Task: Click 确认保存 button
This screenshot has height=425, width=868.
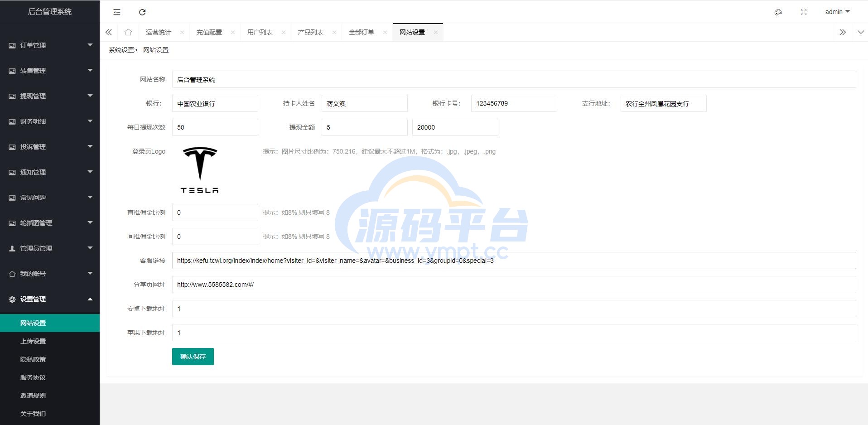Action: (193, 357)
